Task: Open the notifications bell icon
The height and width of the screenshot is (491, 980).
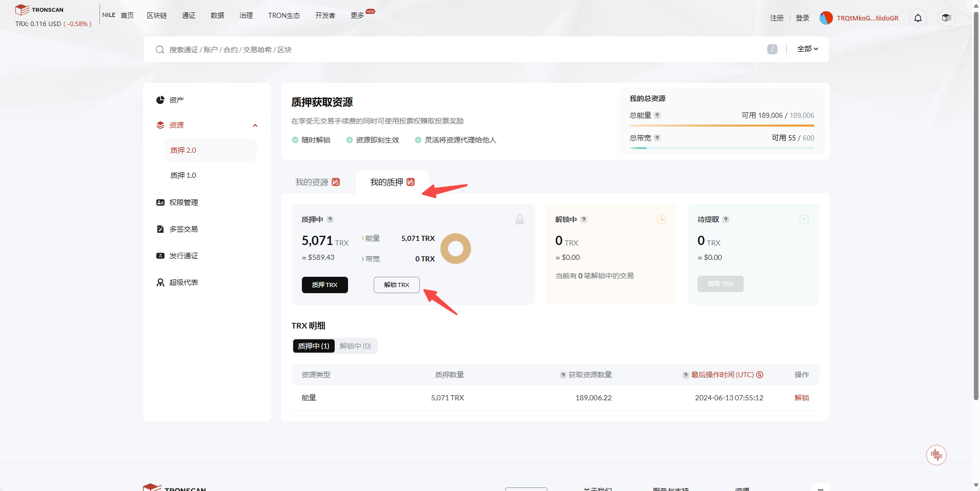Action: (918, 18)
